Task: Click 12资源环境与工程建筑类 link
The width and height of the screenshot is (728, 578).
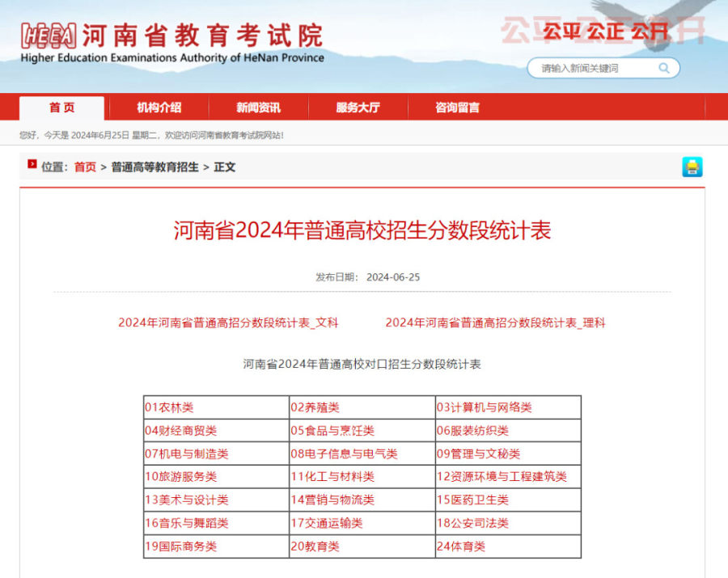Action: 502,477
